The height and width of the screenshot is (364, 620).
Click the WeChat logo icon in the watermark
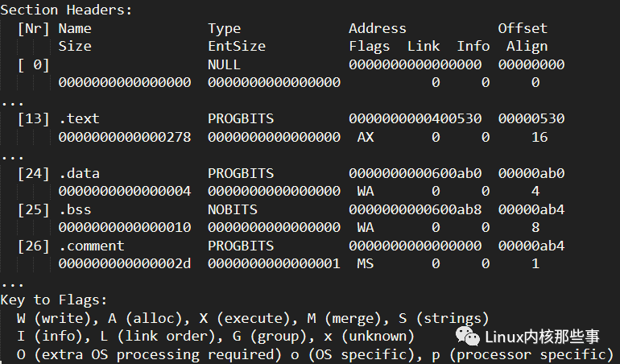tap(465, 337)
